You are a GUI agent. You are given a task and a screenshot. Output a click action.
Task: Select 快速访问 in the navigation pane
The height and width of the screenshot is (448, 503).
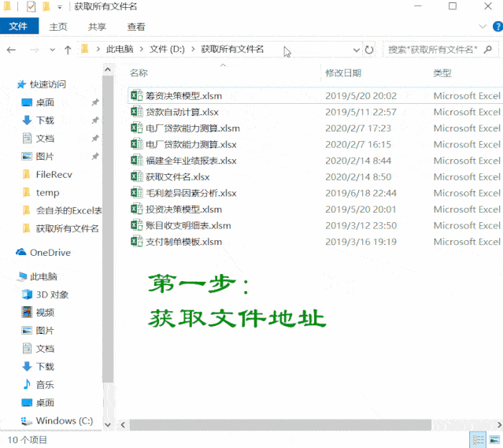tap(48, 84)
